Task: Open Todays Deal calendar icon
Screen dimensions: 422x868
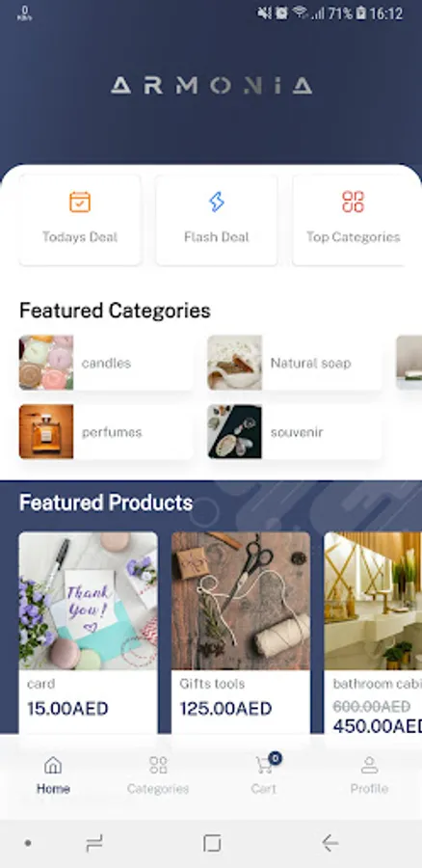Action: click(x=80, y=203)
